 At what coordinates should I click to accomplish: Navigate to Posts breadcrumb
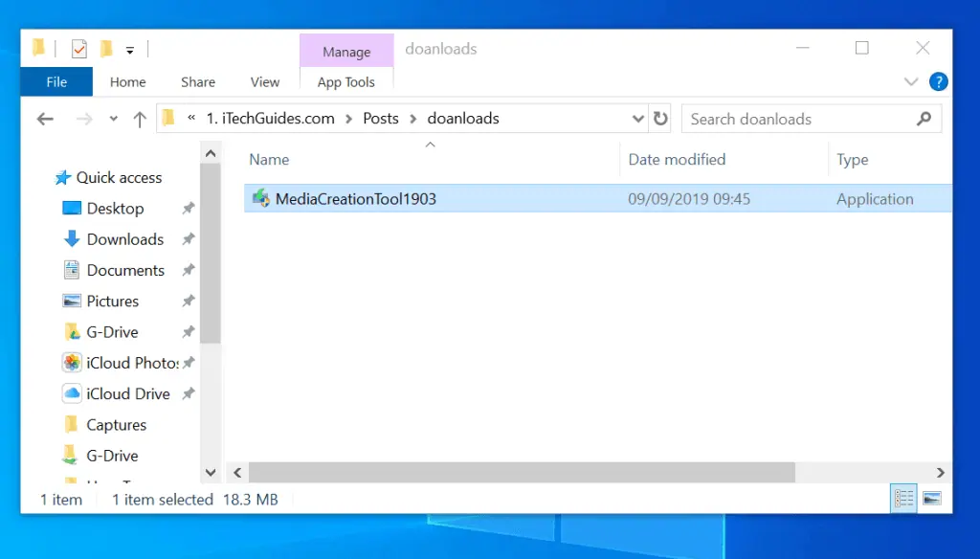click(x=381, y=118)
